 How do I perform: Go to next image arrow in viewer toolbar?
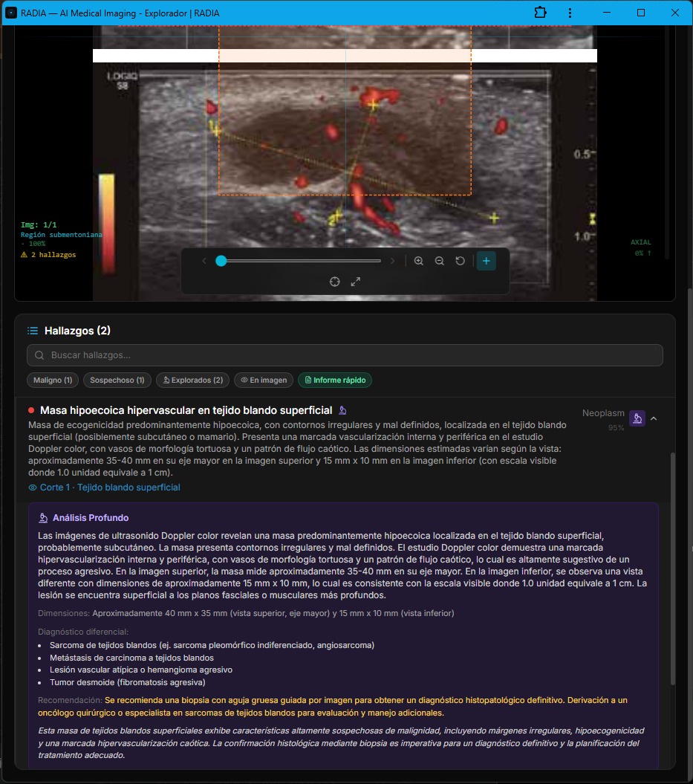[392, 261]
